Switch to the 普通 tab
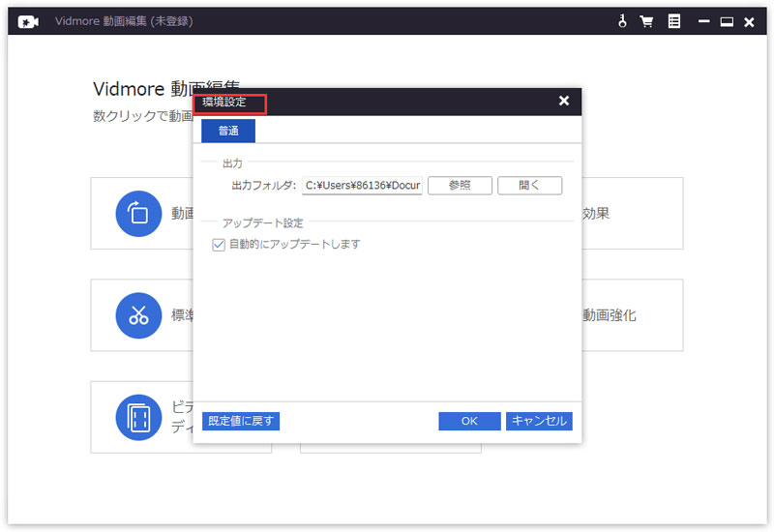Image resolution: width=774 pixels, height=532 pixels. 228,131
